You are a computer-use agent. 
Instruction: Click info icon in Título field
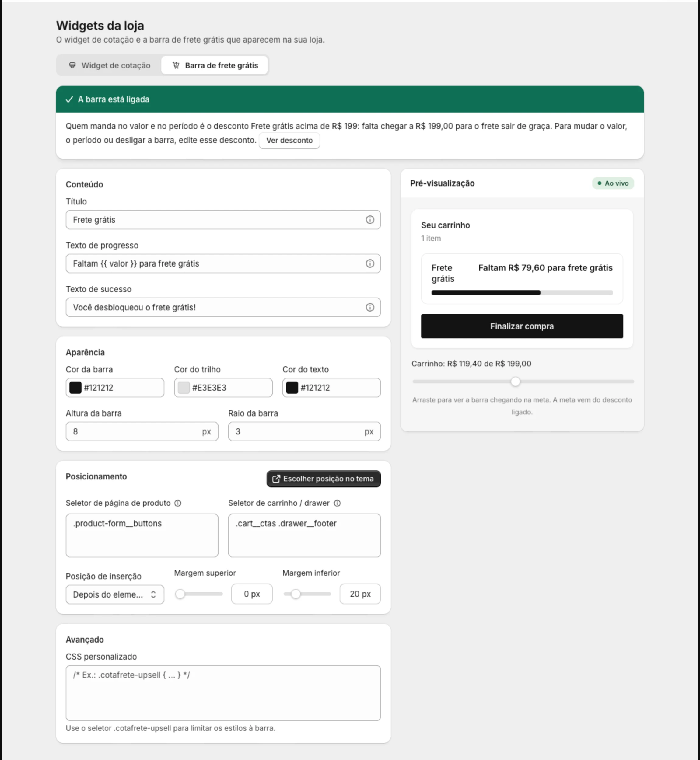point(370,220)
